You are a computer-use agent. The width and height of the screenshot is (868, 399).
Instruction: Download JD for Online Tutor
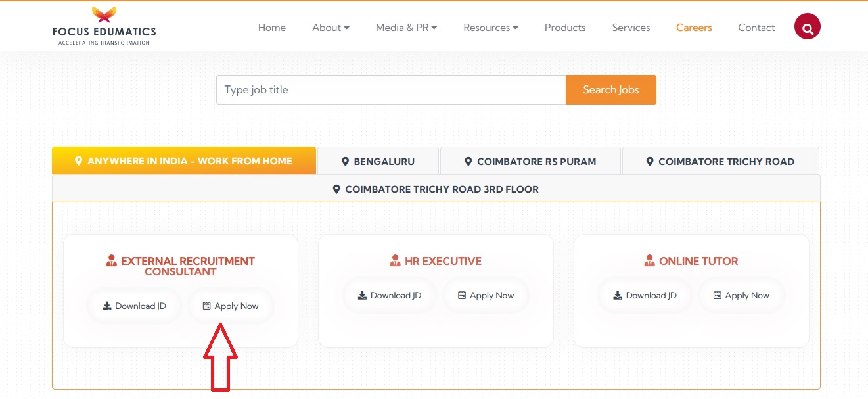coord(644,296)
